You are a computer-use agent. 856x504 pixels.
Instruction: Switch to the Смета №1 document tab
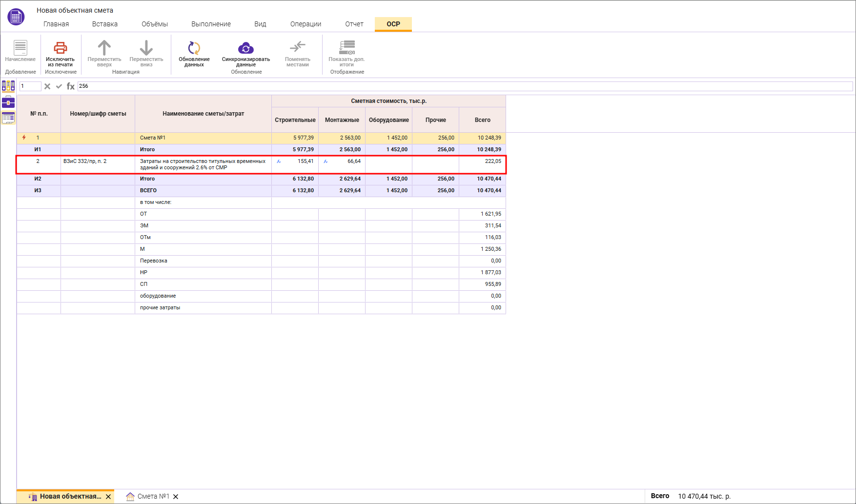coord(153,496)
